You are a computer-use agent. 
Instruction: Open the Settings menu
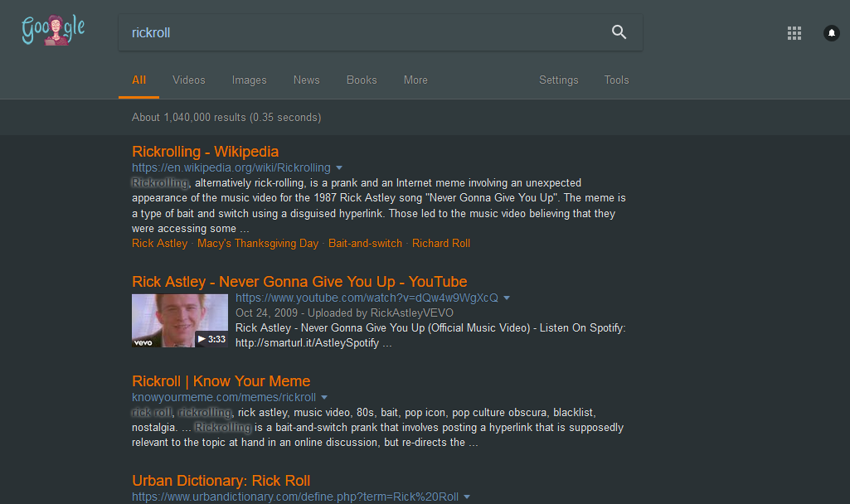click(558, 80)
